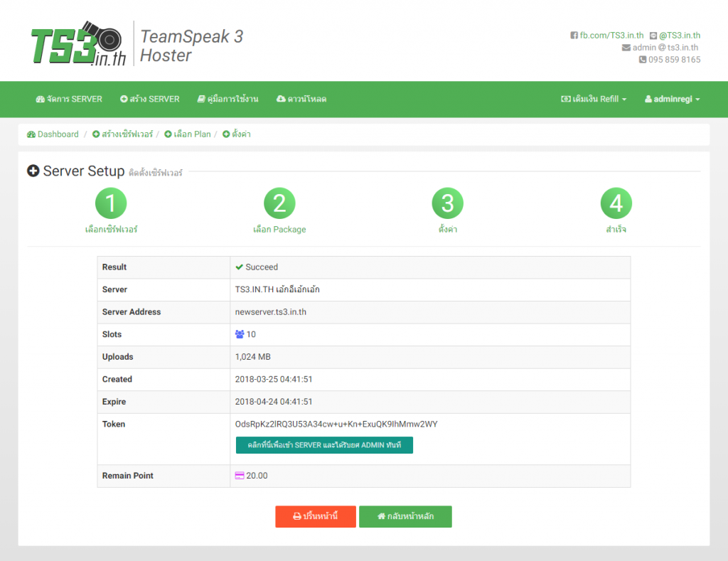Click the users icon in the Slots row

pos(241,334)
